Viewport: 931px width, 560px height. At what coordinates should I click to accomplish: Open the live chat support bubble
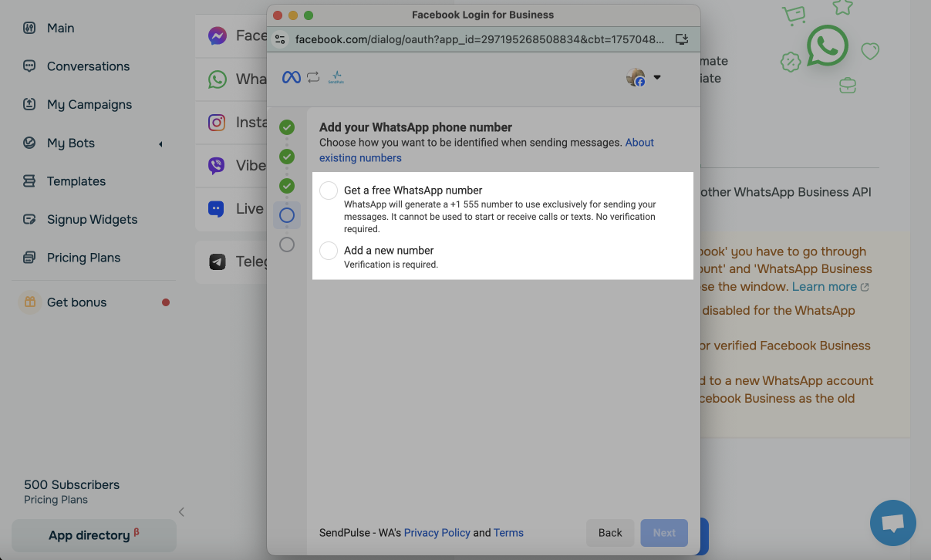coord(892,523)
